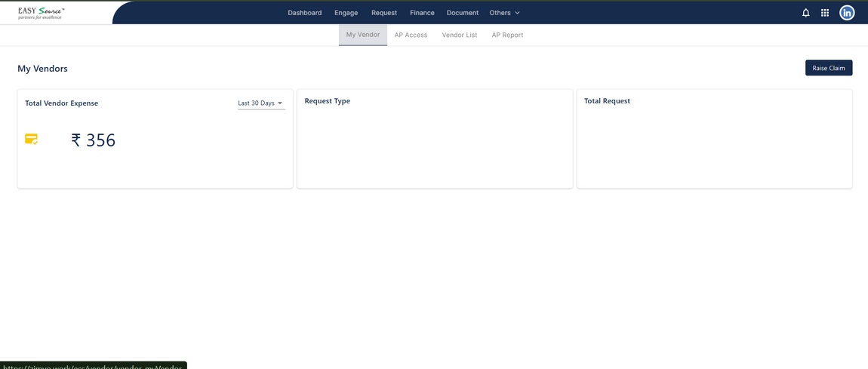Navigate to the Document menu
The image size is (868, 369).
point(462,13)
